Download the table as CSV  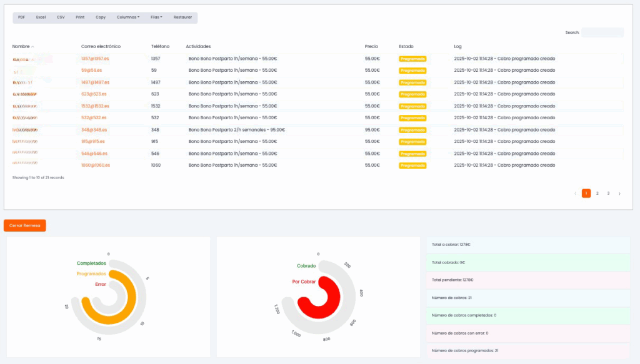[61, 17]
